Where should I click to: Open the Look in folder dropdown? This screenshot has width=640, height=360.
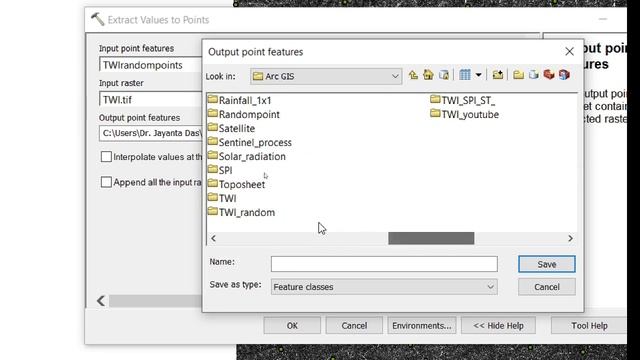click(395, 76)
